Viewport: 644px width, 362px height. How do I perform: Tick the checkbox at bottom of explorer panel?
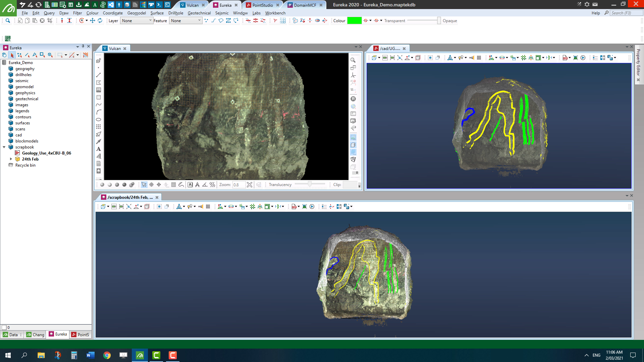point(4,327)
